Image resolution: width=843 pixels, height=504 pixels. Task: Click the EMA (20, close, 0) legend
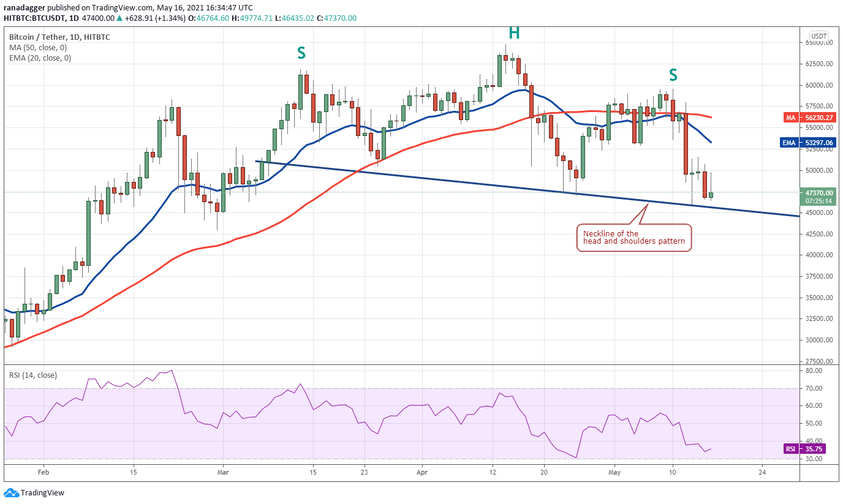pos(40,58)
